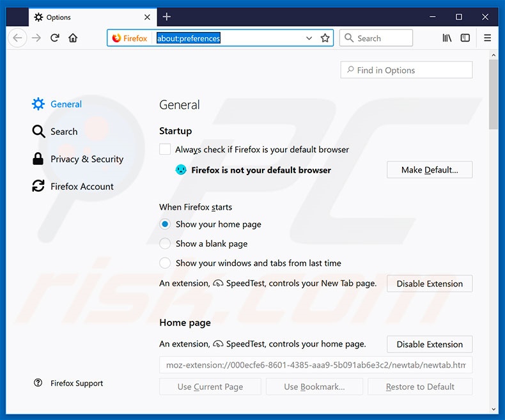Image resolution: width=505 pixels, height=420 pixels.
Task: Toggle the sidebar view icon
Action: 465,38
